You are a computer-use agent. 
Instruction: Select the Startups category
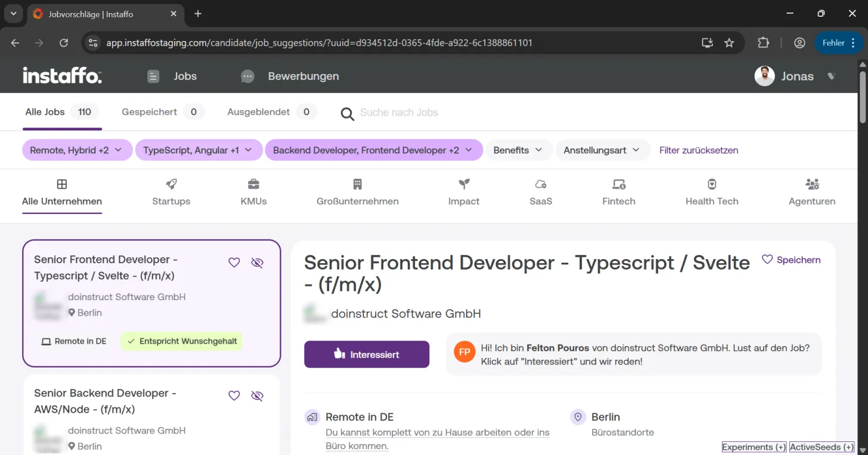171,193
